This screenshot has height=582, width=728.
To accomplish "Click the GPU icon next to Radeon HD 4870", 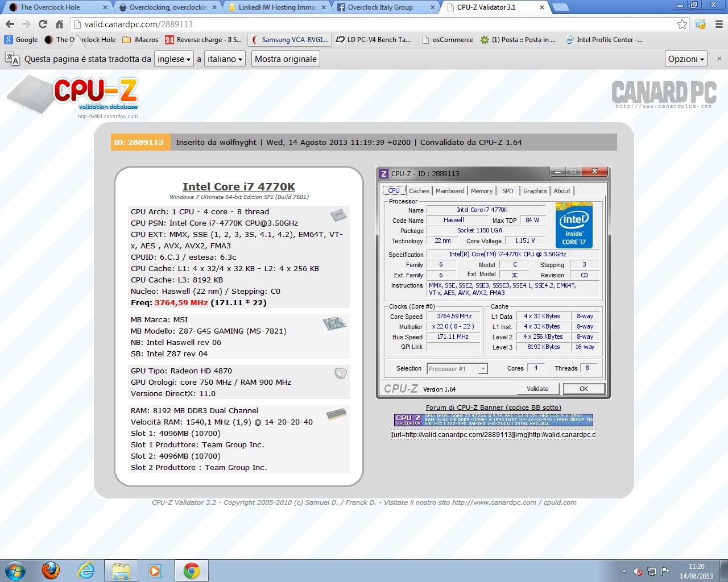I will [x=340, y=373].
